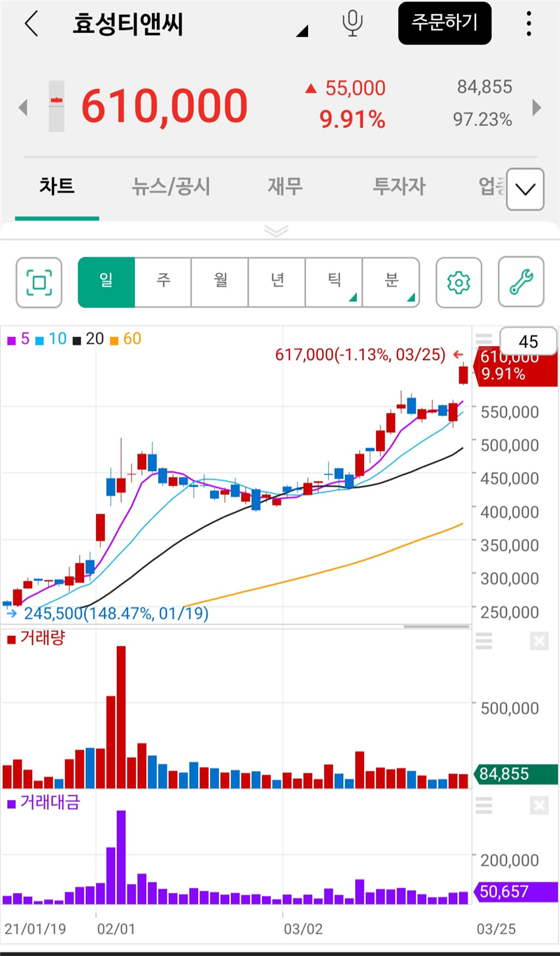Tap the green volume tag 84,855
Image resolution: width=560 pixels, height=956 pixels.
pyautogui.click(x=517, y=774)
